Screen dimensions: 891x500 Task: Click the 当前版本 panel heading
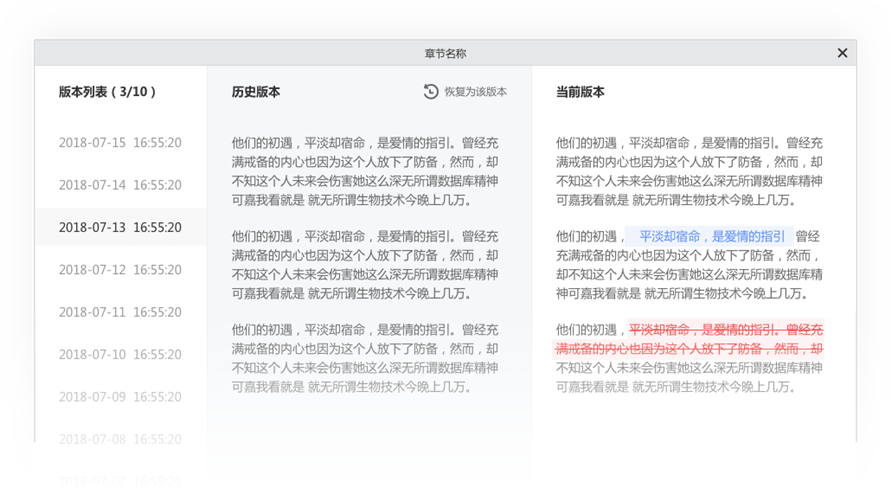coord(580,92)
